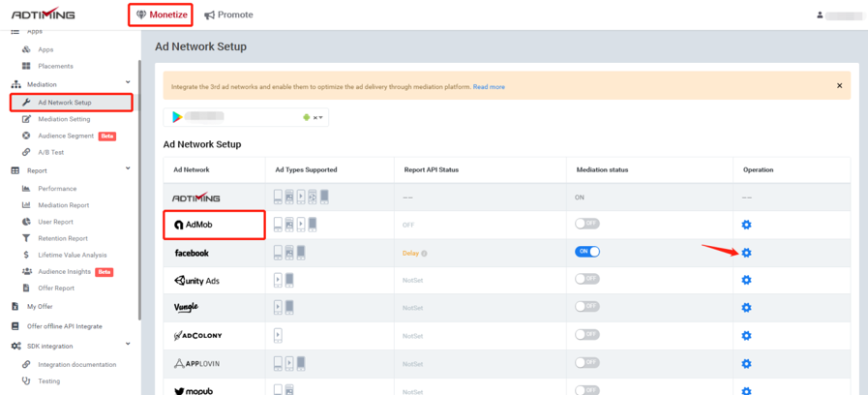This screenshot has width=868, height=395.
Task: Open Offer Report
Action: click(56, 289)
